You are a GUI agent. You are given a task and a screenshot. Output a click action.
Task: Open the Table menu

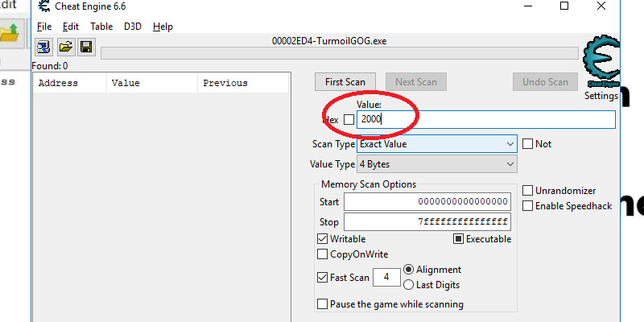pos(101,27)
